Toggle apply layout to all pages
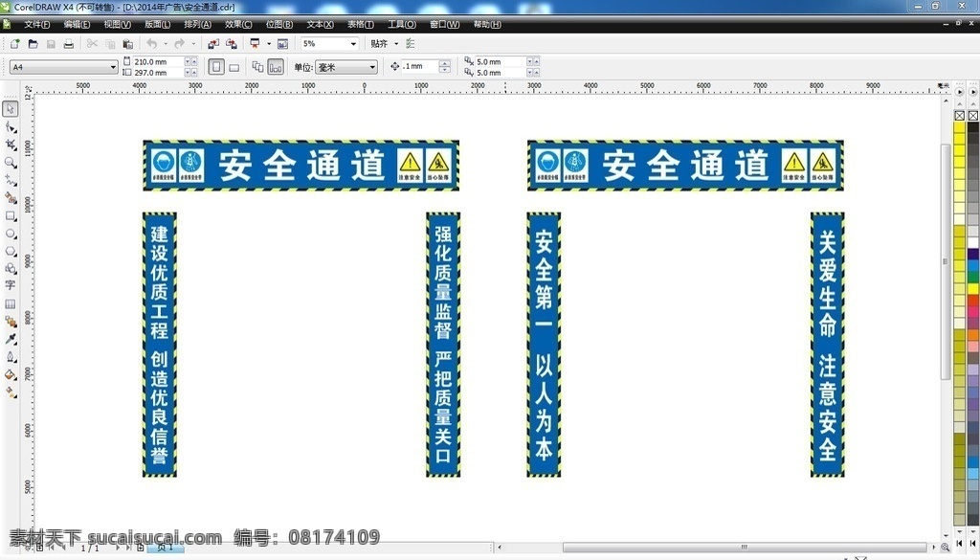 [257, 66]
